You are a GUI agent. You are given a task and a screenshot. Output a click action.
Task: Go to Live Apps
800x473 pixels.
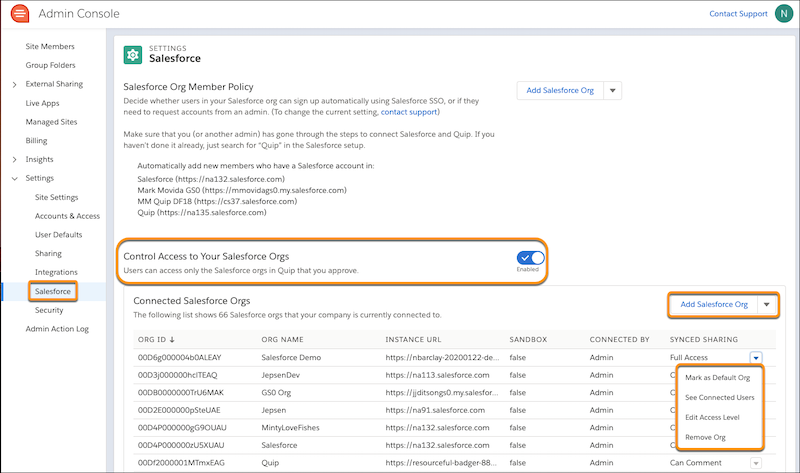pyautogui.click(x=42, y=103)
